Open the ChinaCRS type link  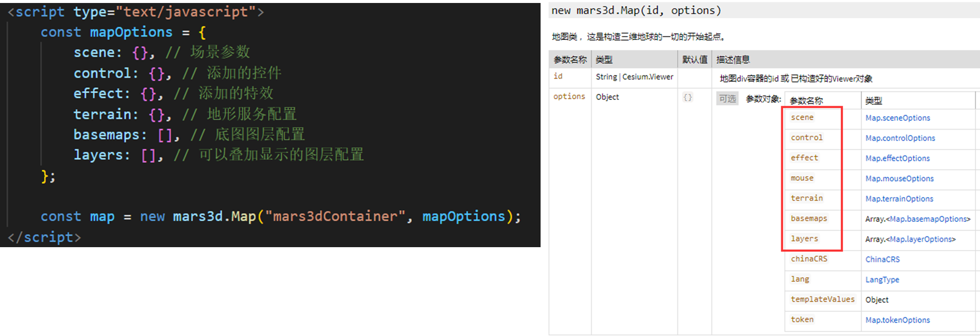tap(882, 260)
